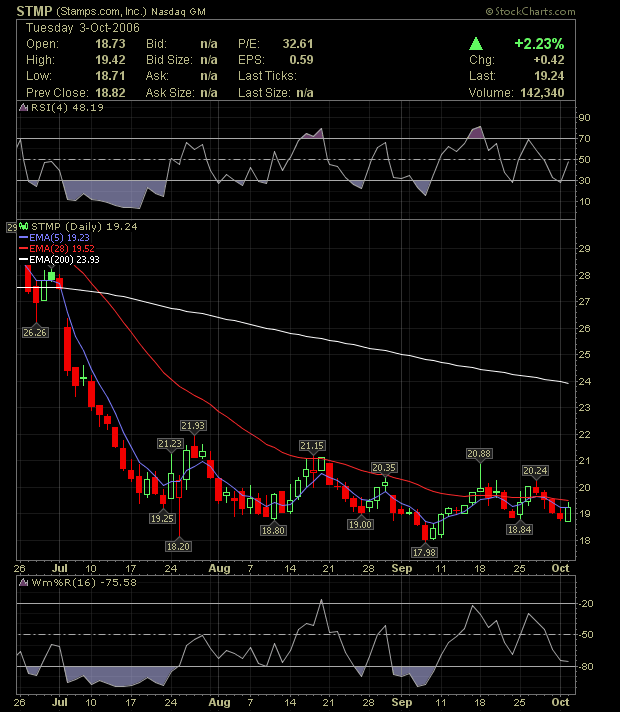Select the High value 19.42

pos(110,60)
